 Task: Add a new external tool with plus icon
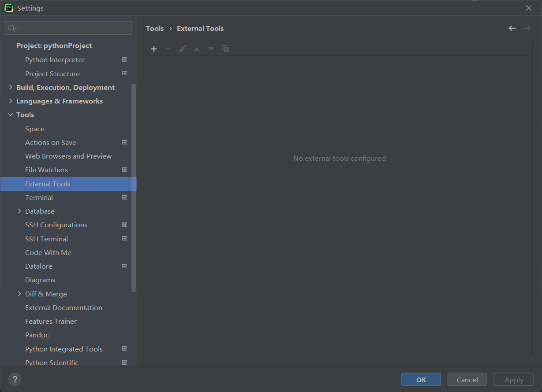154,49
